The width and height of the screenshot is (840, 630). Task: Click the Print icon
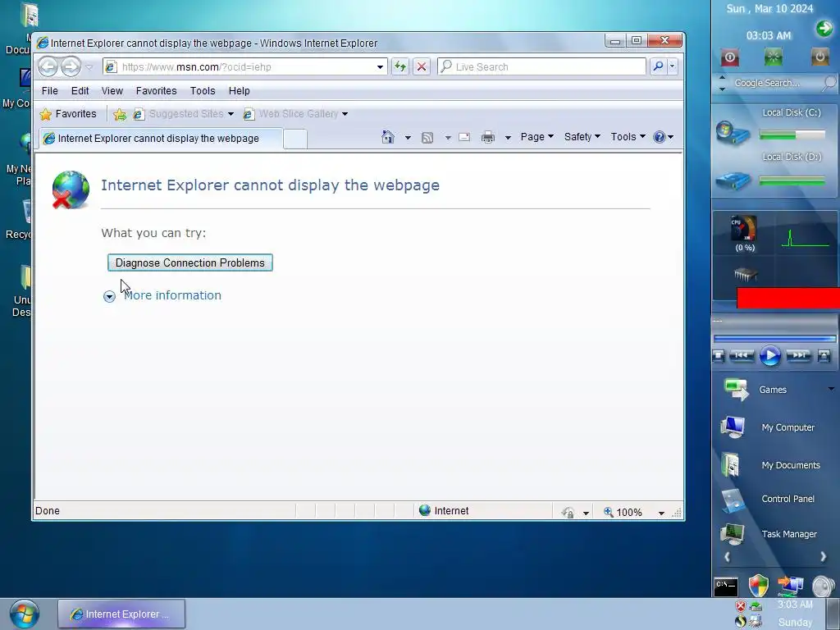click(x=487, y=138)
